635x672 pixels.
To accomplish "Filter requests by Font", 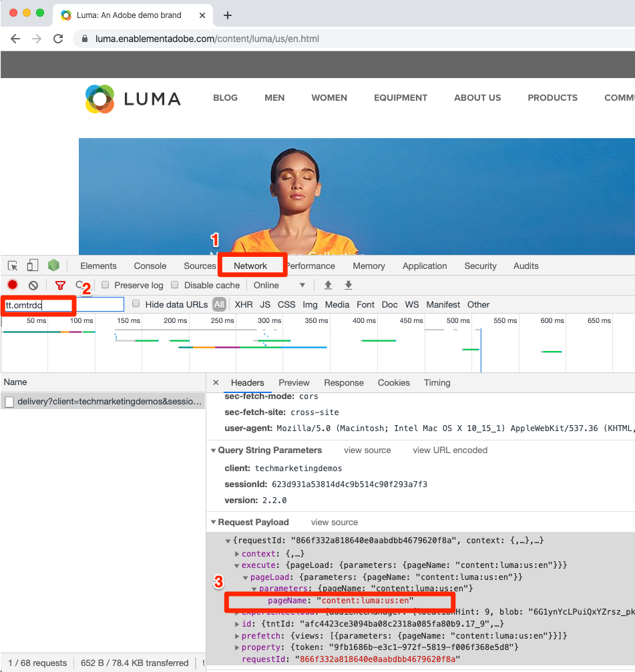I will coord(365,305).
